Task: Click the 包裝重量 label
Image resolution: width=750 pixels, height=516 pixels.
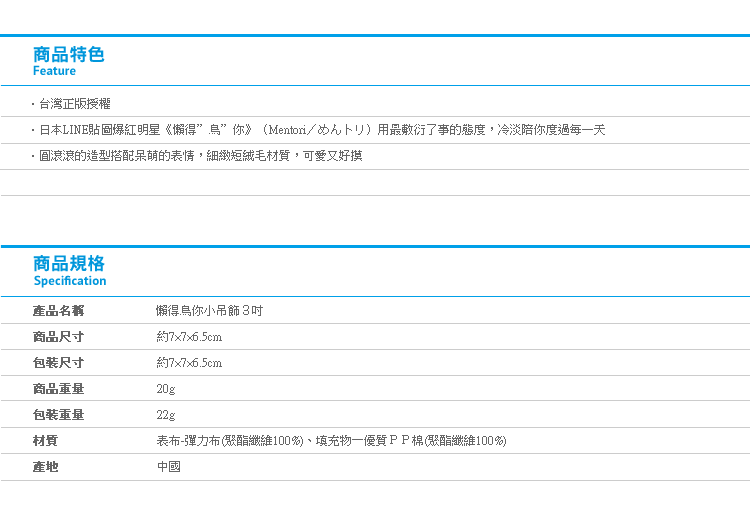Action: (x=58, y=415)
